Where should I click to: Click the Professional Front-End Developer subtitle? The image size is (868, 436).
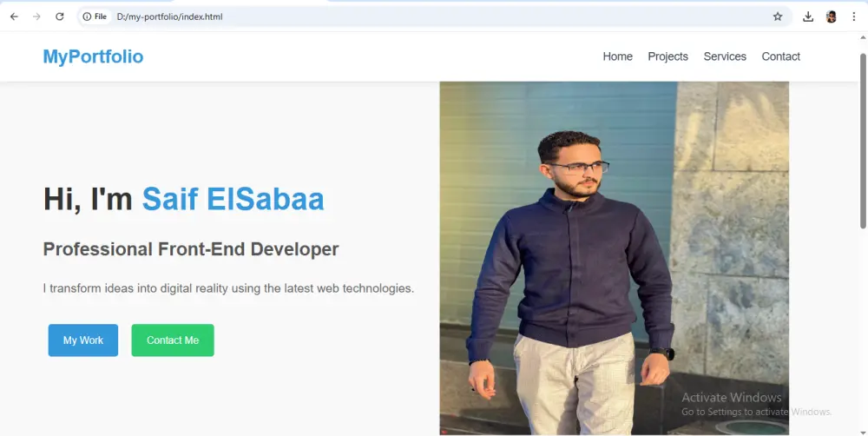point(191,249)
